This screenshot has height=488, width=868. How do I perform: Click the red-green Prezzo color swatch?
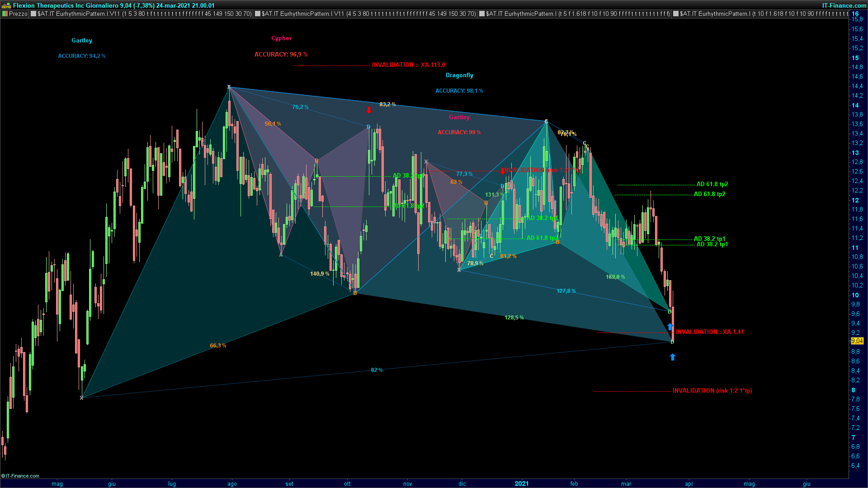[x=5, y=14]
